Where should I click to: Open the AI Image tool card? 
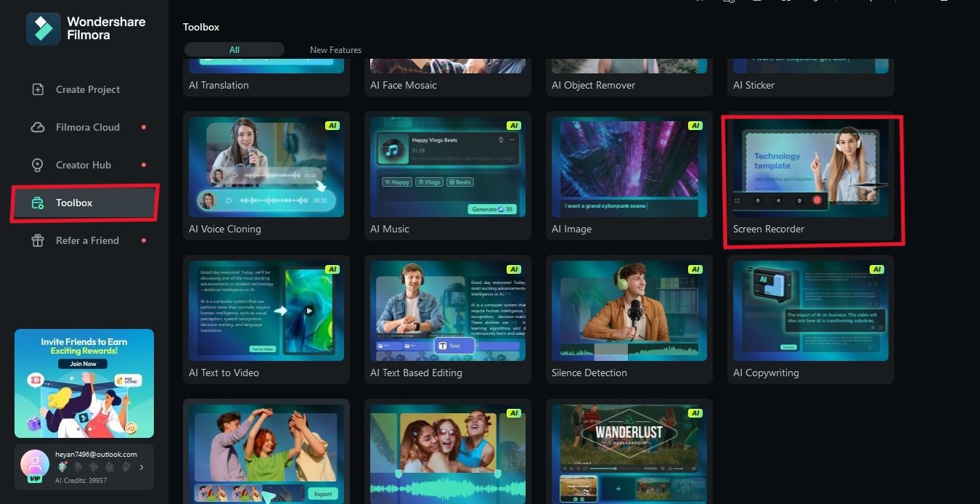[629, 176]
